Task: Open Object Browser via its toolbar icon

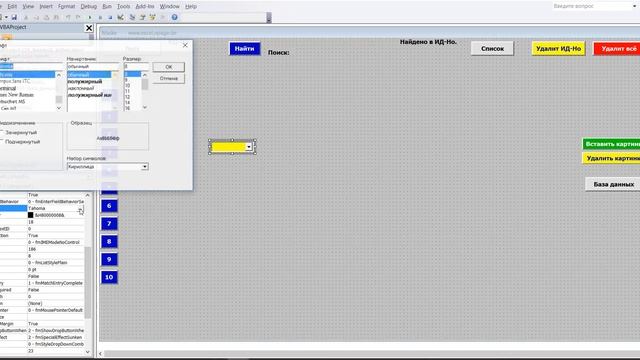Action: click(153, 17)
